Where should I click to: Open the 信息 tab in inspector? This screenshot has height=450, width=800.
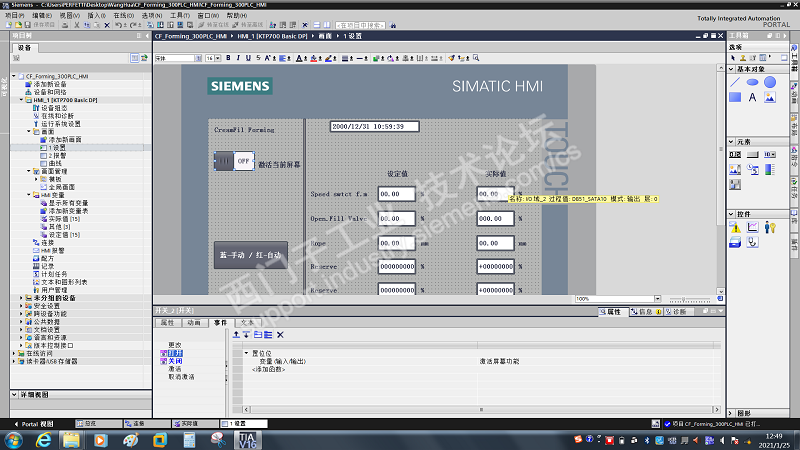tap(645, 312)
